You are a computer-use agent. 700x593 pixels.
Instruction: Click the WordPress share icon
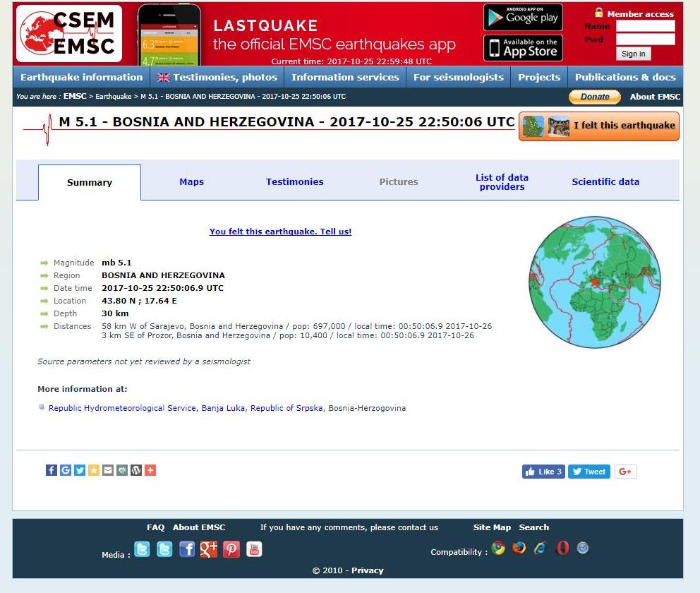136,470
